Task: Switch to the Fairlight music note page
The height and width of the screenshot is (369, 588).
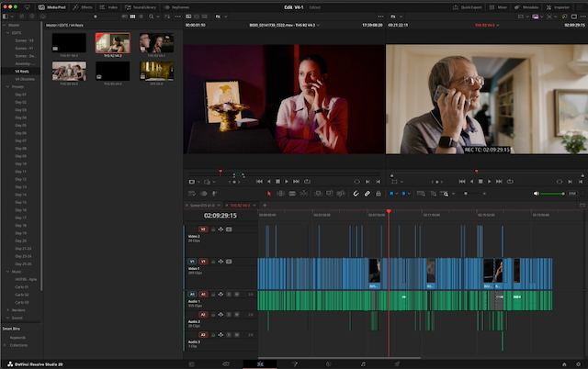Action: (363, 364)
